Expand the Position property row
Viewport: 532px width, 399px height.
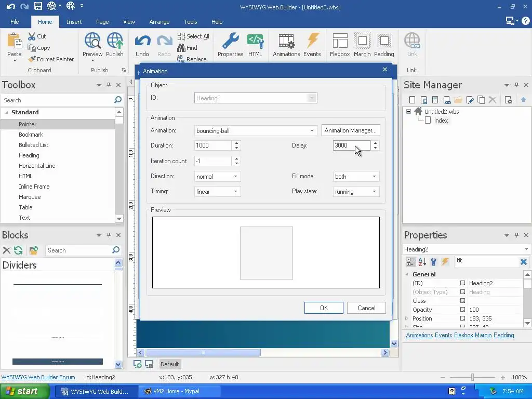click(x=407, y=318)
